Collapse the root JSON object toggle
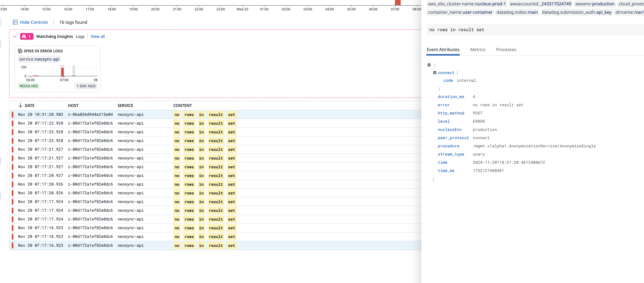Viewport: 644px width, 283px height. 429,65
